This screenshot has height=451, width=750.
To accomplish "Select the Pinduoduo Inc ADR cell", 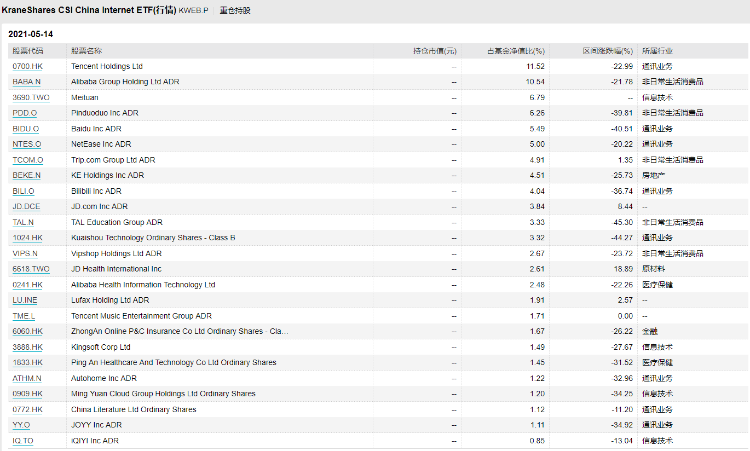I will click(105, 113).
